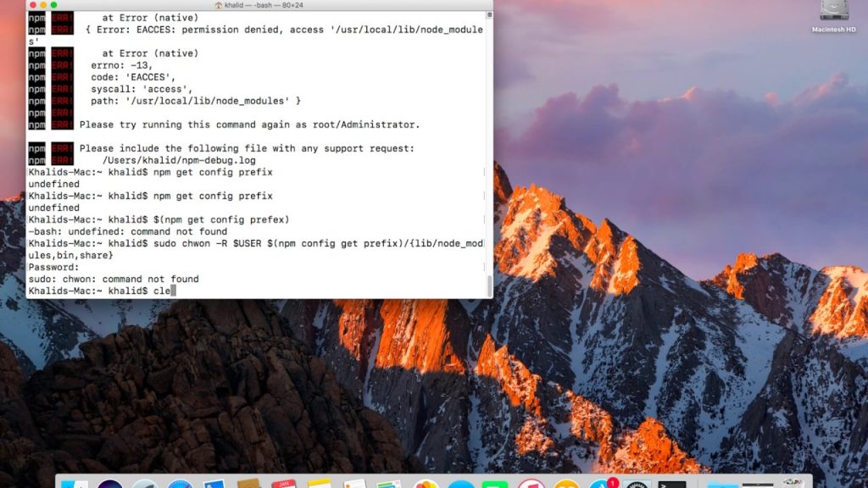The image size is (868, 488).
Task: Open Calendar icon in the dock
Action: pyautogui.click(x=284, y=485)
